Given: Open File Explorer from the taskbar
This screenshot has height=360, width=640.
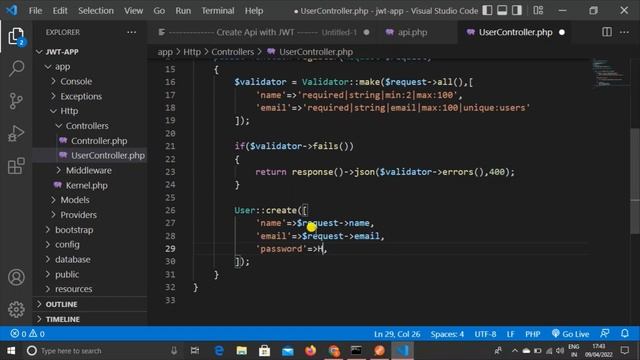Looking at the screenshot, I should (242, 351).
